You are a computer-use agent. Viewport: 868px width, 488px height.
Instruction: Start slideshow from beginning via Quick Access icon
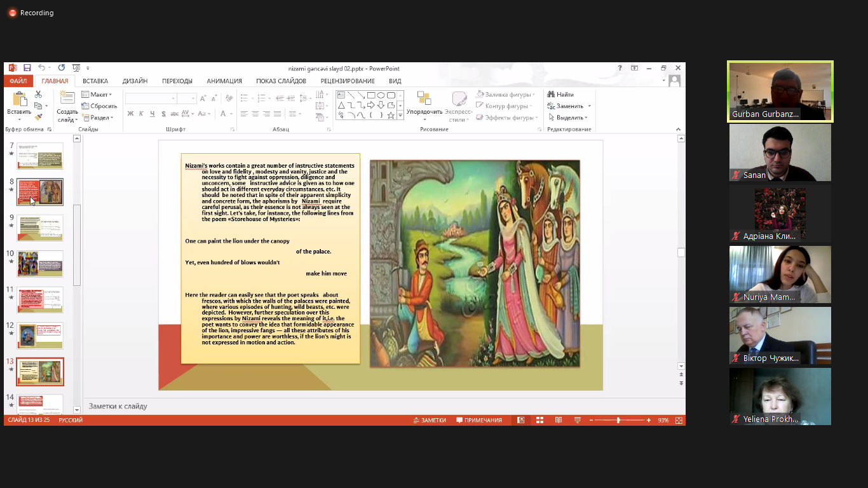[76, 68]
